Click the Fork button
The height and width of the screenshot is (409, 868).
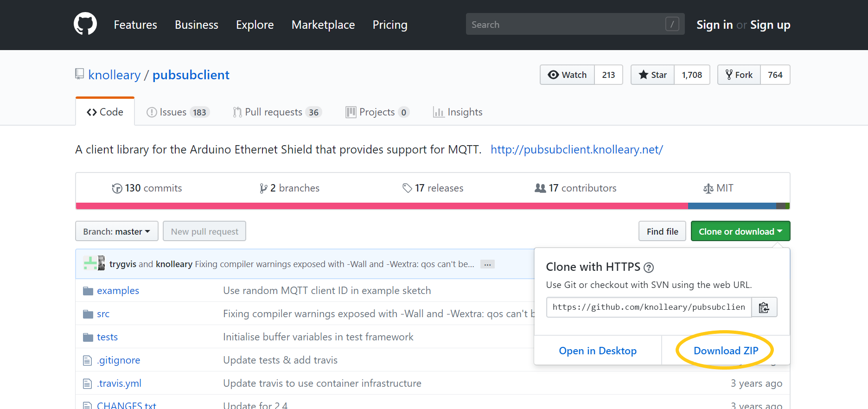[739, 75]
